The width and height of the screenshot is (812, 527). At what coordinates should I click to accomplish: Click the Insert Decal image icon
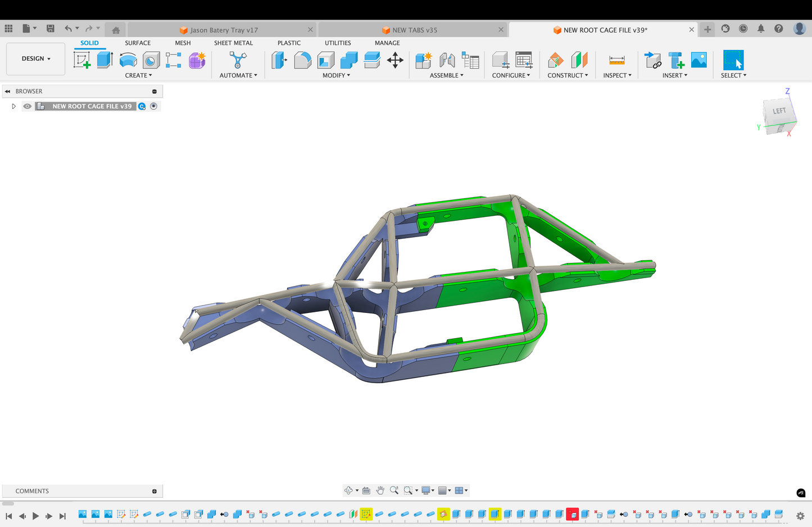[698, 60]
